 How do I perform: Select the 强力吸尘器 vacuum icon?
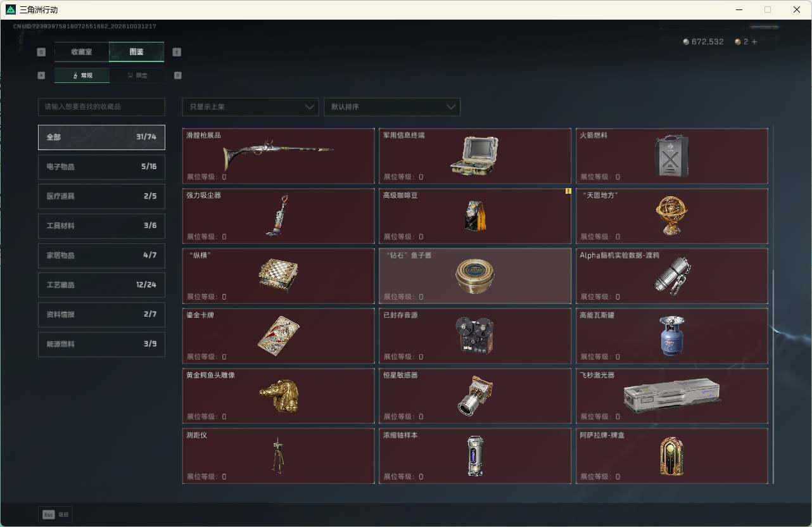coord(277,215)
